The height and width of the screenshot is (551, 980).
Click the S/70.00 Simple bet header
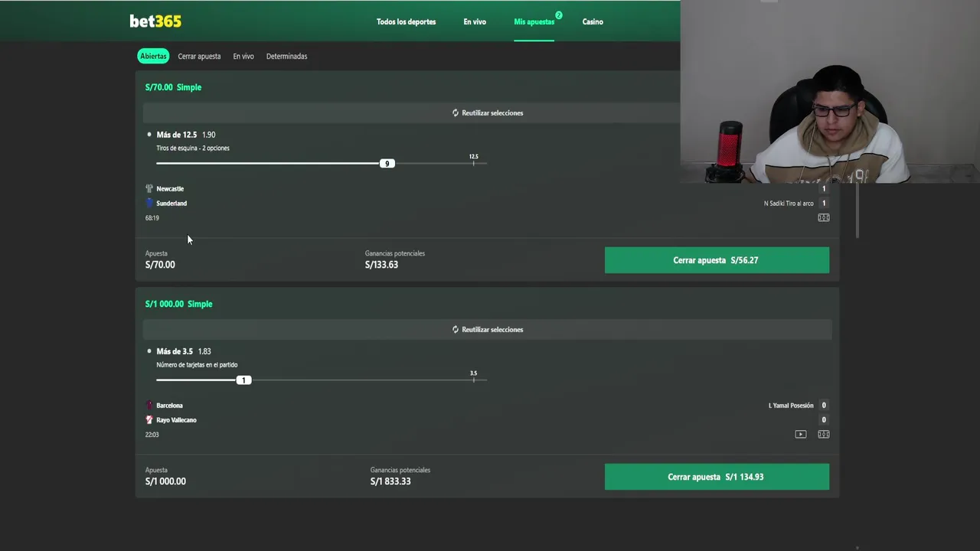[173, 87]
